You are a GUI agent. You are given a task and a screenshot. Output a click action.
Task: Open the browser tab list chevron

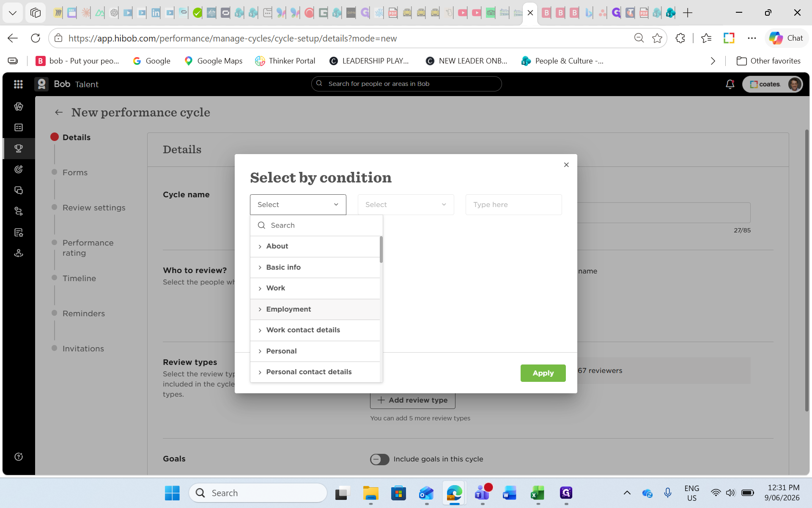(x=13, y=13)
